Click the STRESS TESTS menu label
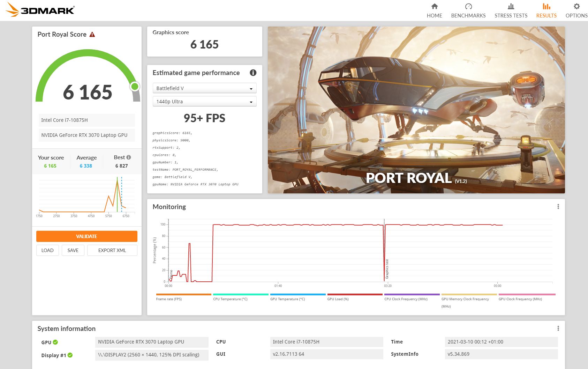This screenshot has height=369, width=588. pyautogui.click(x=511, y=16)
